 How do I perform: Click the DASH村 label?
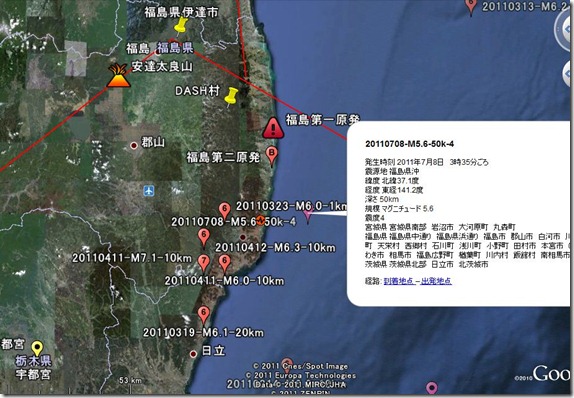[197, 91]
